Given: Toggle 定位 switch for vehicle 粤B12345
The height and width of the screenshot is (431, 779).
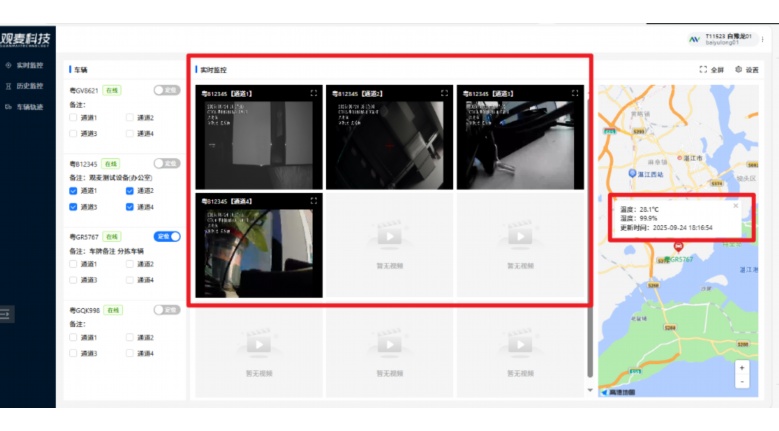Looking at the screenshot, I should pyautogui.click(x=166, y=163).
